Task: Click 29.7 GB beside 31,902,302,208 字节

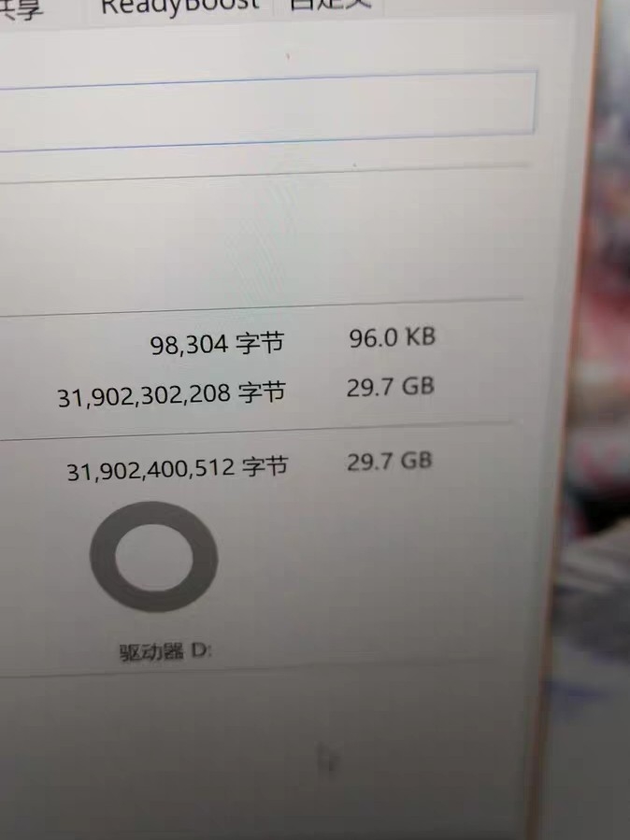Action: click(x=390, y=387)
